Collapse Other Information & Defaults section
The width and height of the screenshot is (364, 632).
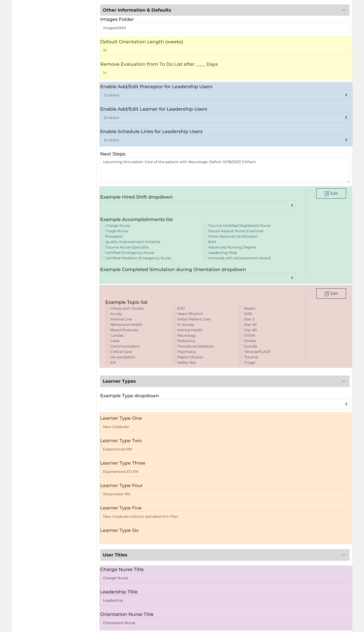pos(344,10)
